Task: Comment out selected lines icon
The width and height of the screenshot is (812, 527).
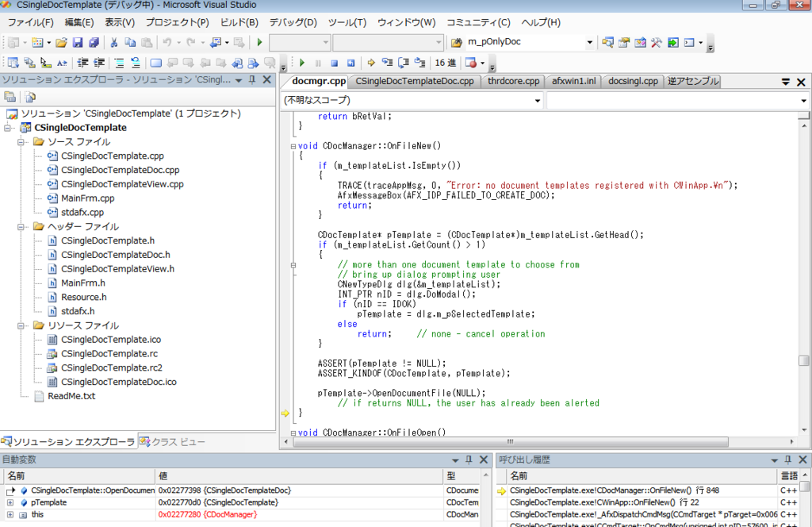Action: pyautogui.click(x=119, y=63)
